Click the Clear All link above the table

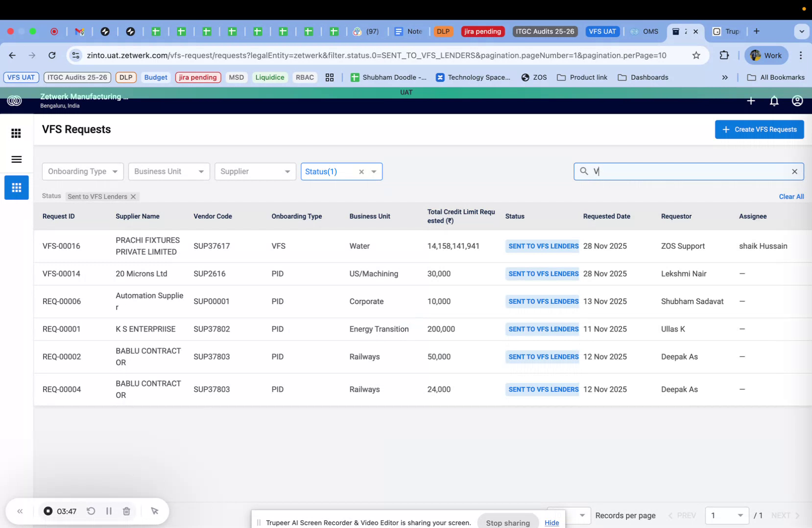pos(791,196)
